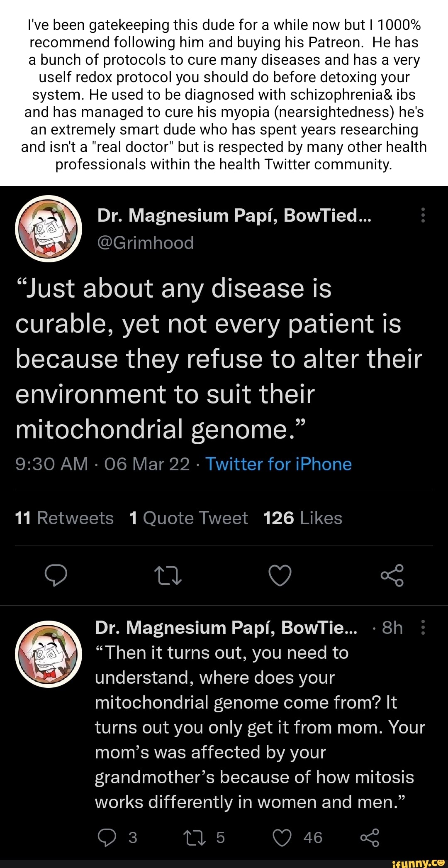Open the @Grimhood handle profile
This screenshot has height=868, width=448.
pos(146,243)
